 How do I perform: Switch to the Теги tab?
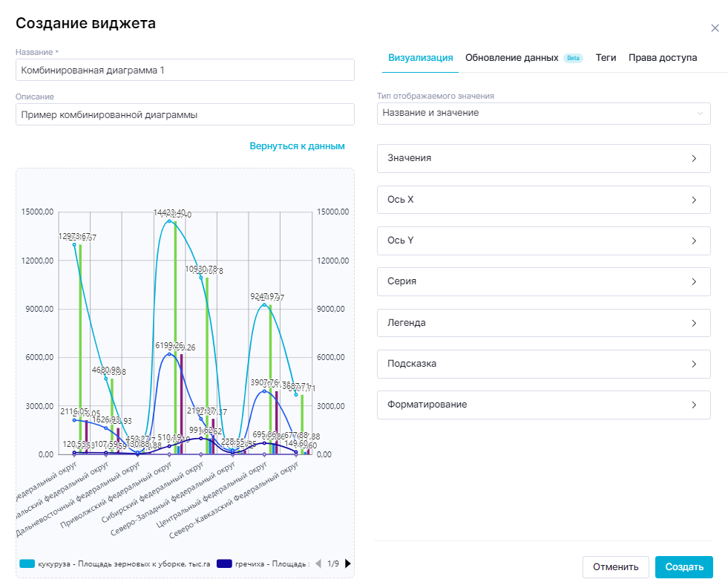point(606,58)
